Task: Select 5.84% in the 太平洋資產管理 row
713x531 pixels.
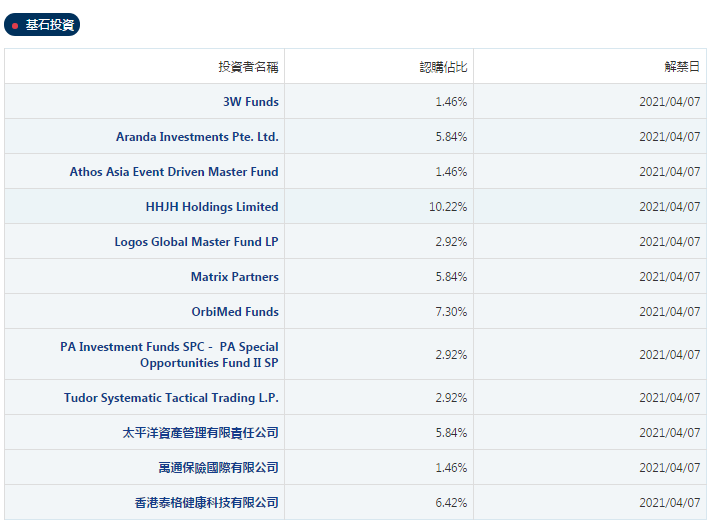Action: (x=451, y=432)
